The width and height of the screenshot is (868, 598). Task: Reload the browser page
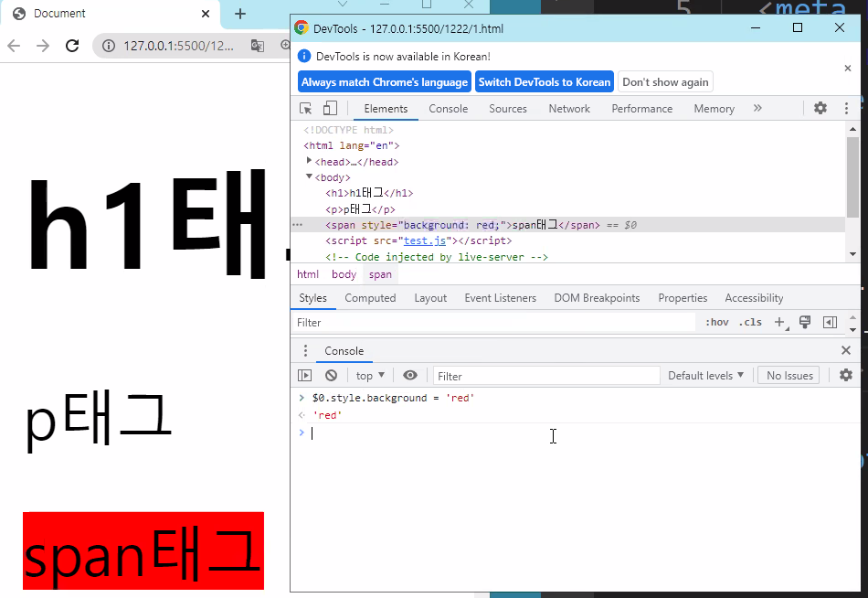tap(72, 46)
